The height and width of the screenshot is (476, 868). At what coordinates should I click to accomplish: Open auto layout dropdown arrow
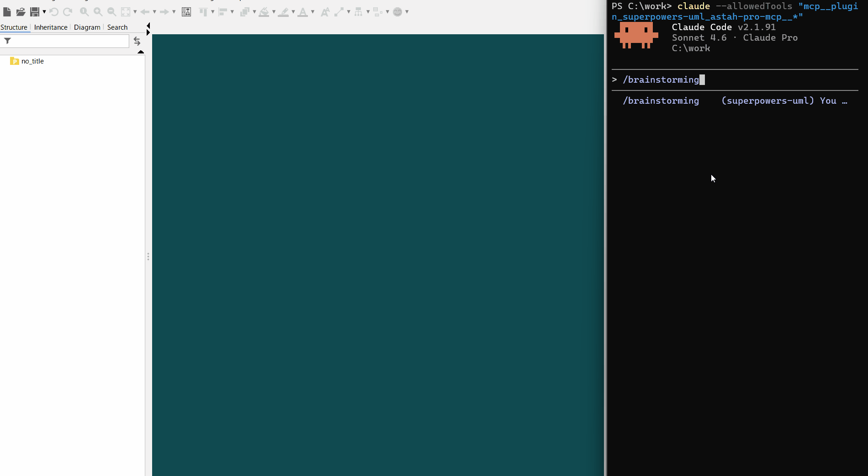pos(368,12)
